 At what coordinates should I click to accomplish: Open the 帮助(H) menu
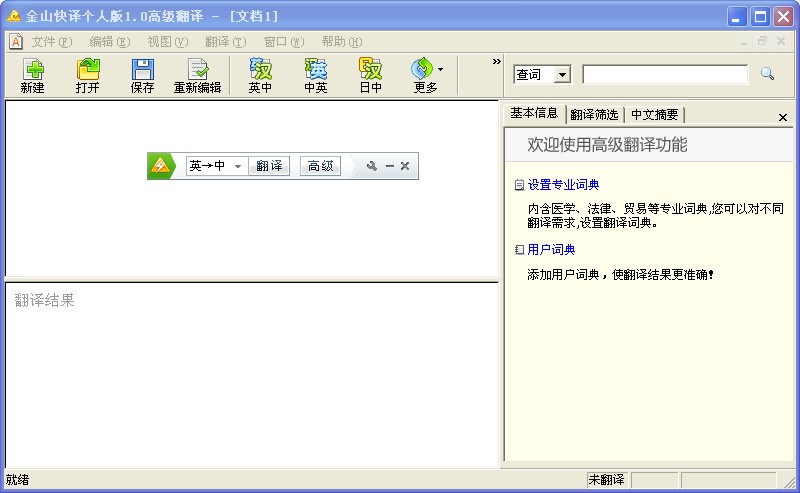(x=342, y=42)
